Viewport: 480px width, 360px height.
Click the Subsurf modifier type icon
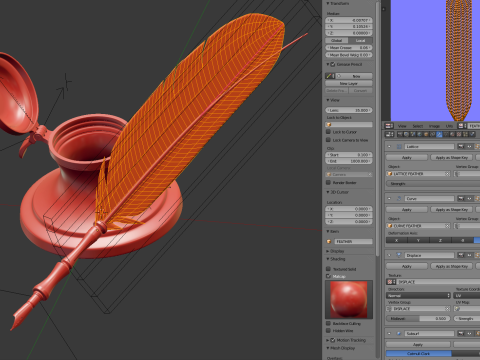click(399, 333)
